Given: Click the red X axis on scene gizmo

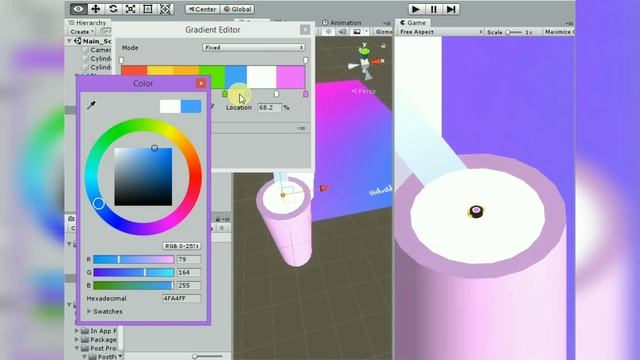Looking at the screenshot, I should pyautogui.click(x=376, y=62).
